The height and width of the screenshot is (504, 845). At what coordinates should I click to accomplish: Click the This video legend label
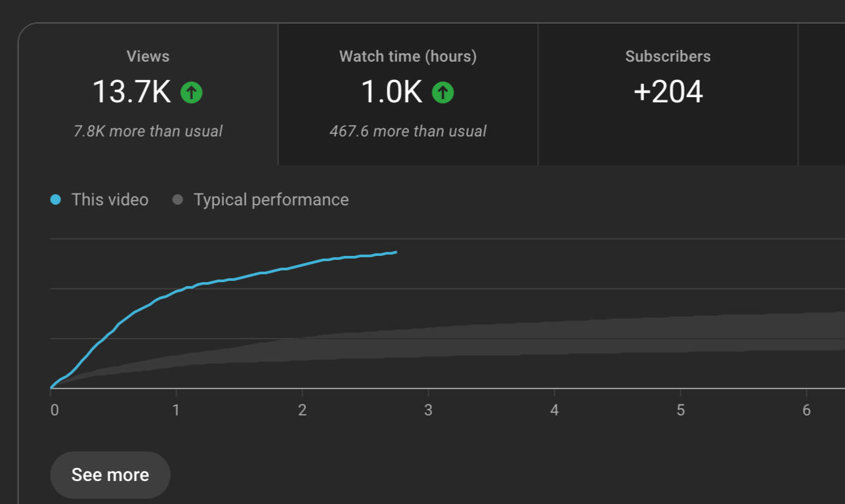click(110, 199)
